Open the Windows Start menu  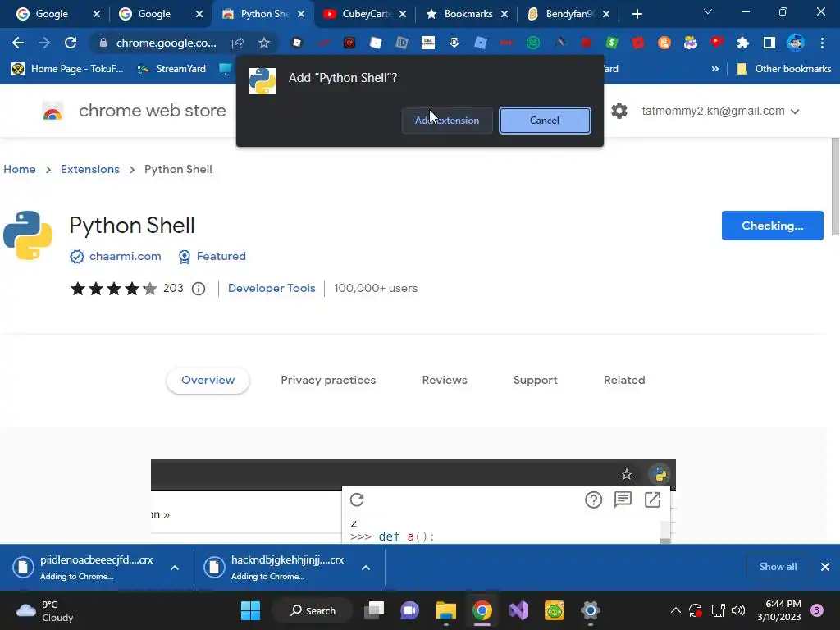(250, 610)
